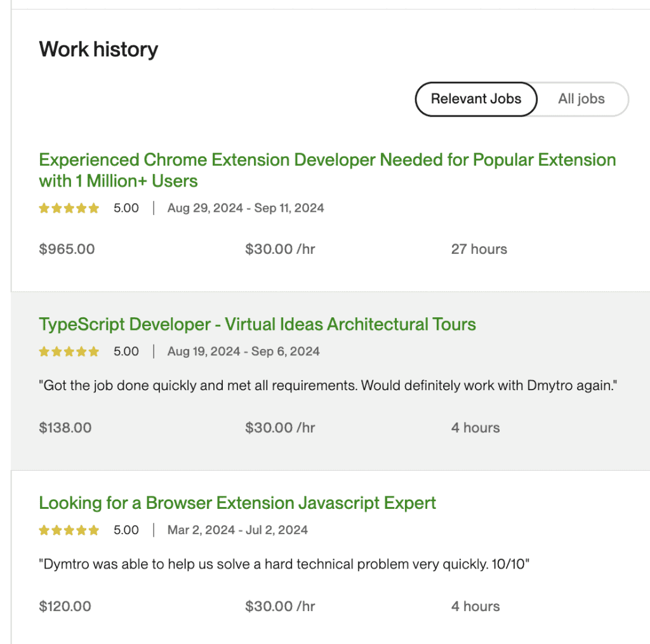
Task: Switch to the All jobs tab
Action: 581,99
